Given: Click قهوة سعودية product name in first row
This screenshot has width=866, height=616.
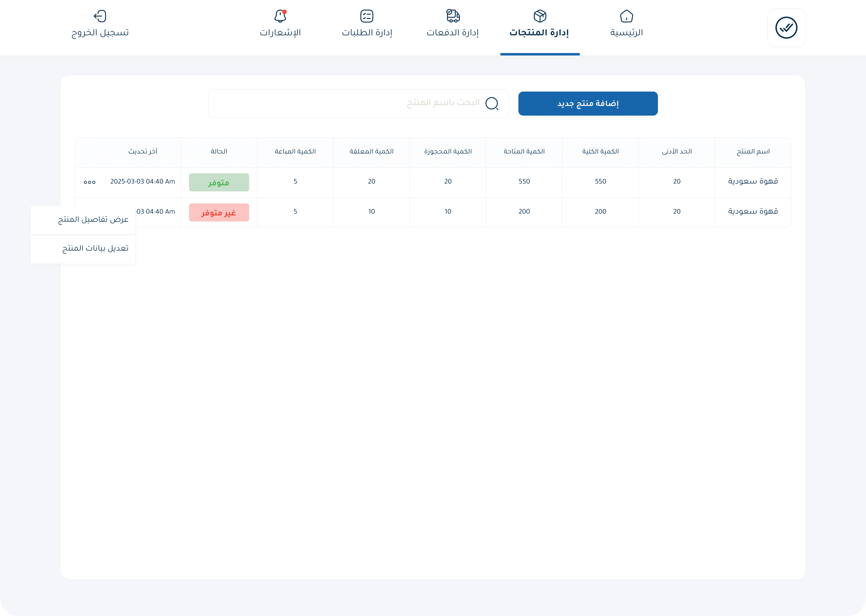Looking at the screenshot, I should [x=753, y=181].
